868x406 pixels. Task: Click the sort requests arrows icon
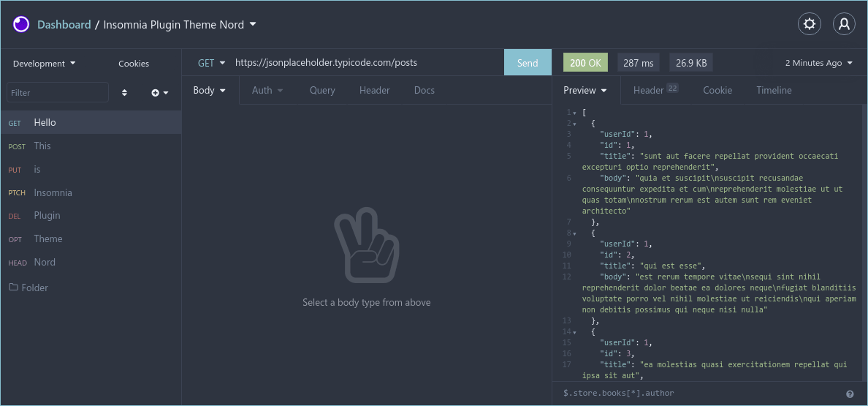(124, 92)
